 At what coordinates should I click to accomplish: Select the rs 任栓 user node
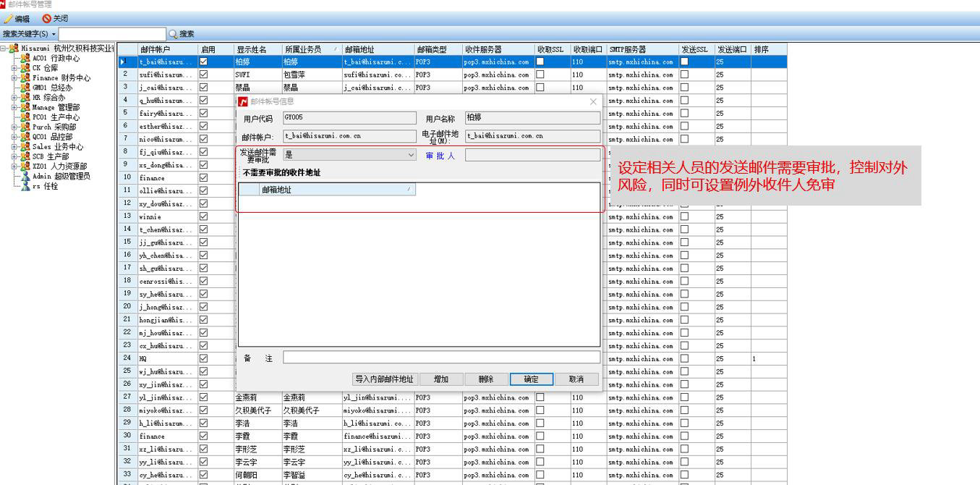[x=26, y=186]
